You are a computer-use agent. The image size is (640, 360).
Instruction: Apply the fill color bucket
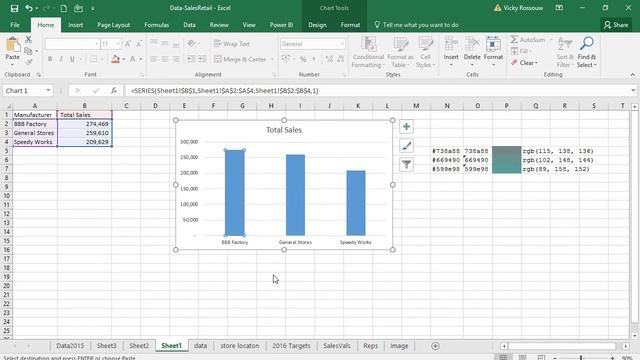click(116, 59)
